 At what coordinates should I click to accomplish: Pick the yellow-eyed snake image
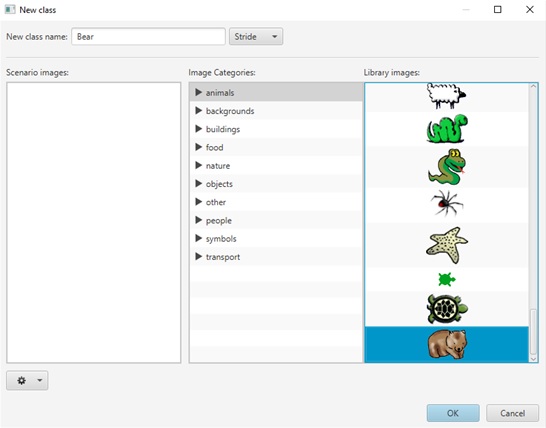coord(447,167)
